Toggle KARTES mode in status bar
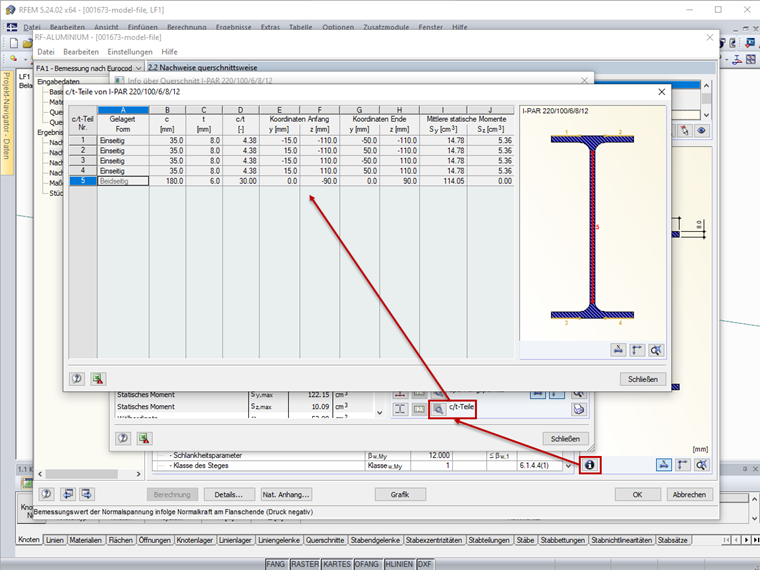The width and height of the screenshot is (760, 570). tap(337, 564)
